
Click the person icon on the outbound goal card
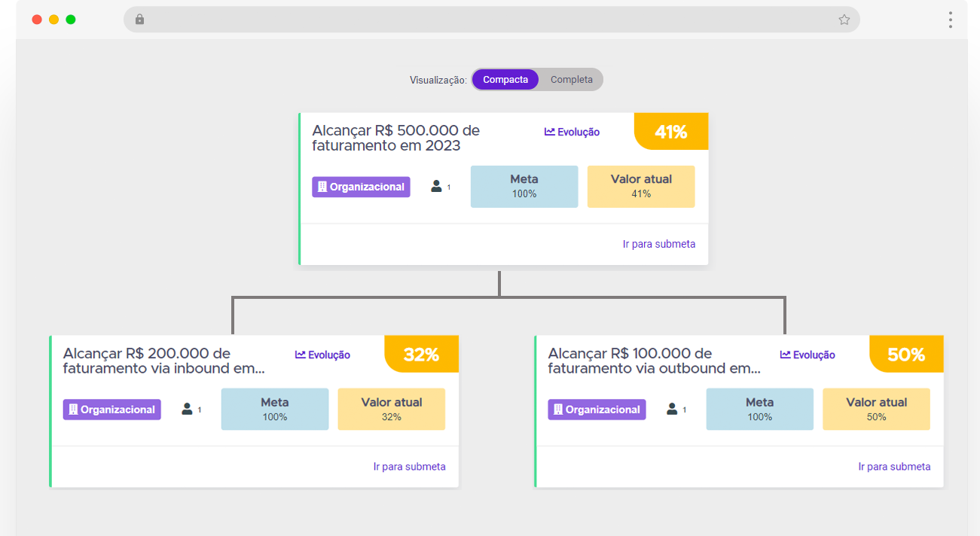(672, 409)
